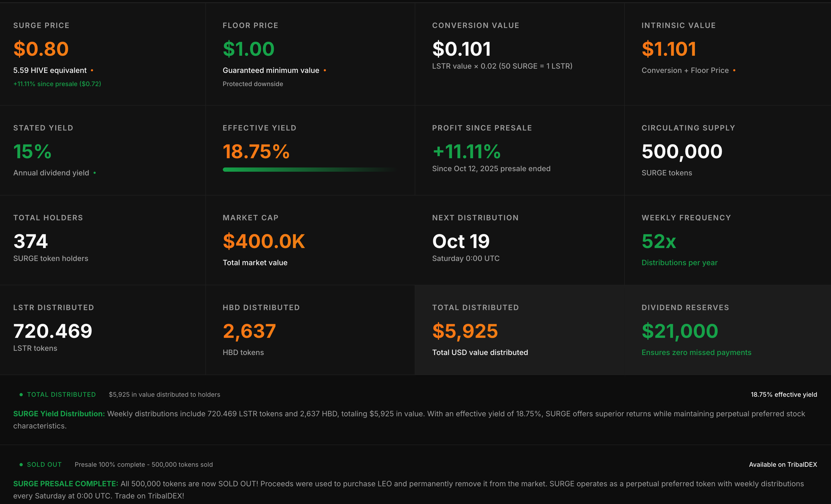The height and width of the screenshot is (504, 831).
Task: Click the Intrinsic Value $1.101 figure
Action: pos(669,49)
